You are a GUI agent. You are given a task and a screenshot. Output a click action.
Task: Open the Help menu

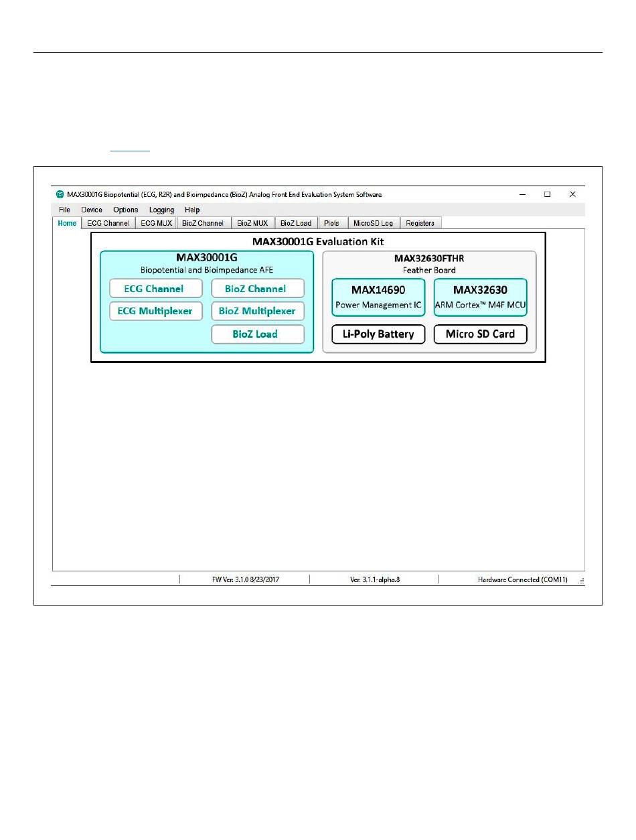pyautogui.click(x=192, y=210)
